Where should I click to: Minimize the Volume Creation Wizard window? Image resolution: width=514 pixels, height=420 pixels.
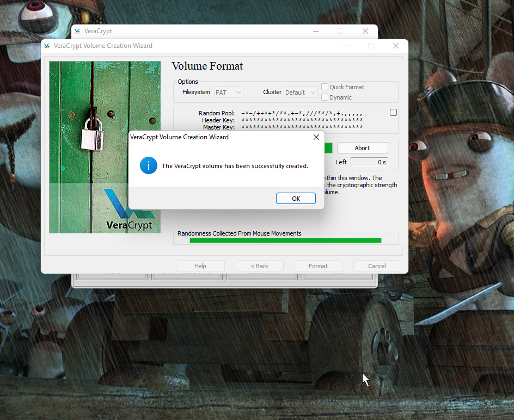[x=346, y=46]
